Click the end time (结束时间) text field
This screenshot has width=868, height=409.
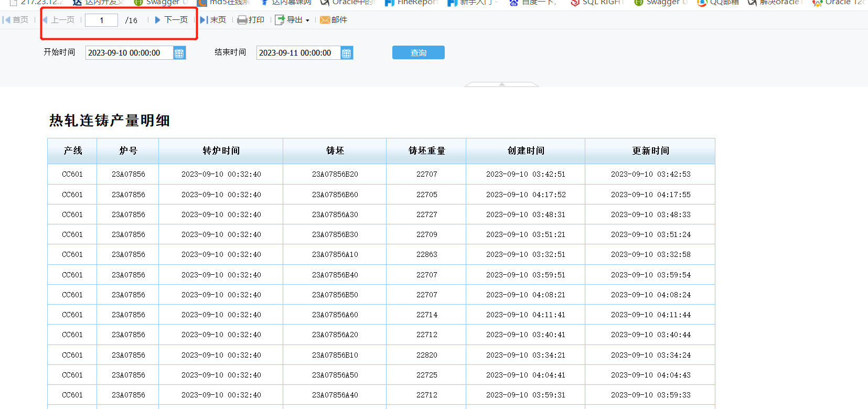coord(298,53)
